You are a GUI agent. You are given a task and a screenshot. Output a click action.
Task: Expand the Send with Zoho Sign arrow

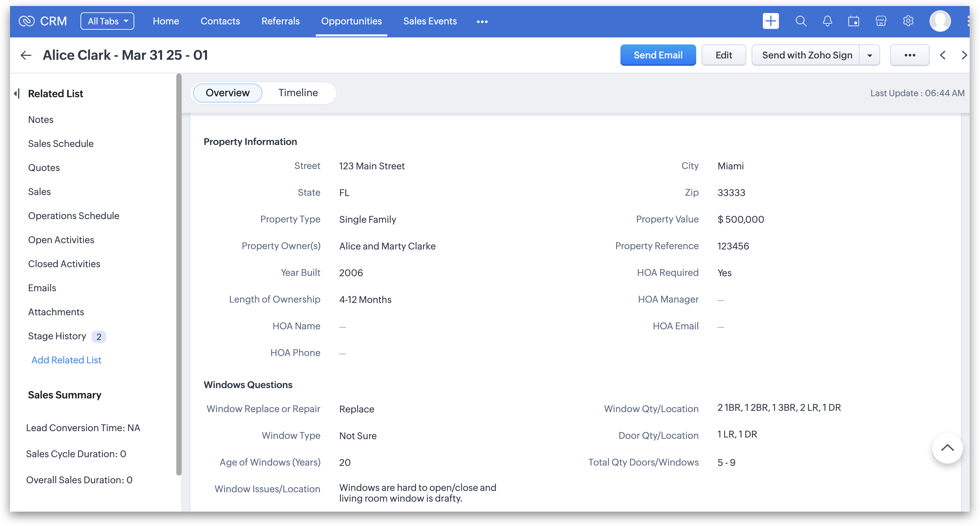pos(870,55)
